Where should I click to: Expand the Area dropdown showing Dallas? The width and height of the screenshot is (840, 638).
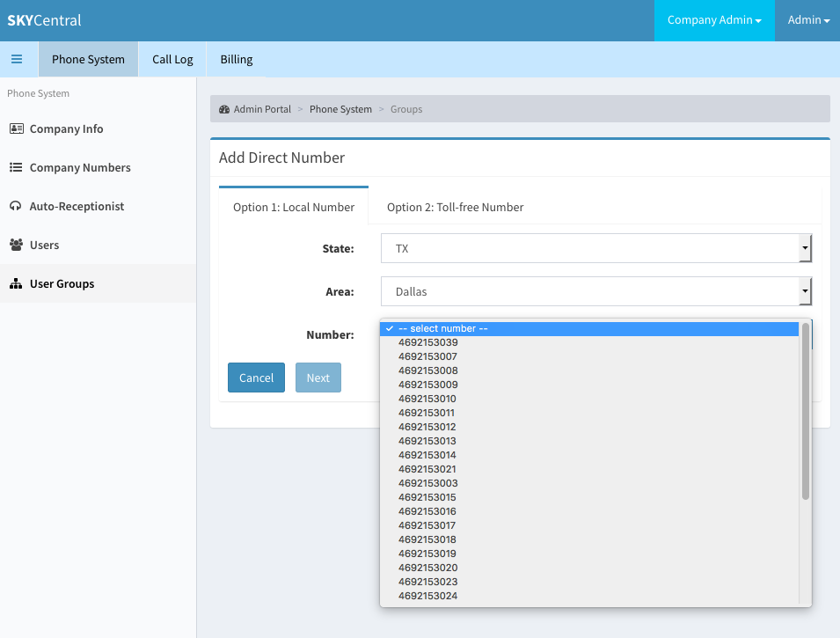click(596, 291)
